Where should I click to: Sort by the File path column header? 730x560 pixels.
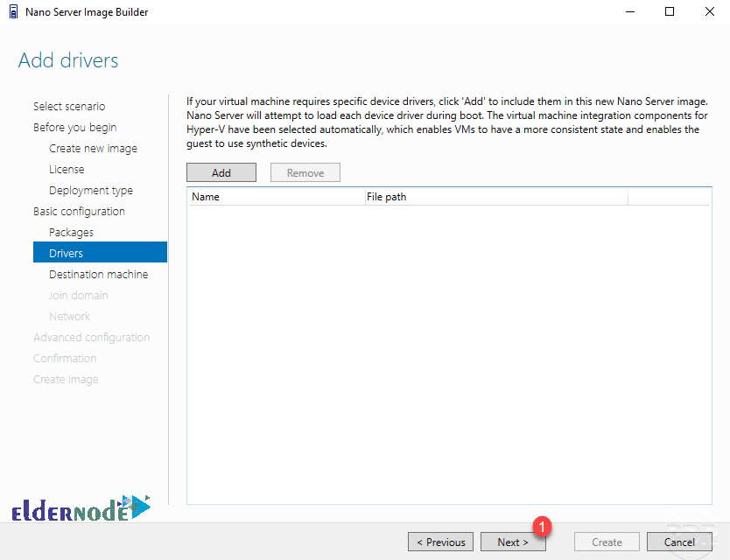[496, 197]
